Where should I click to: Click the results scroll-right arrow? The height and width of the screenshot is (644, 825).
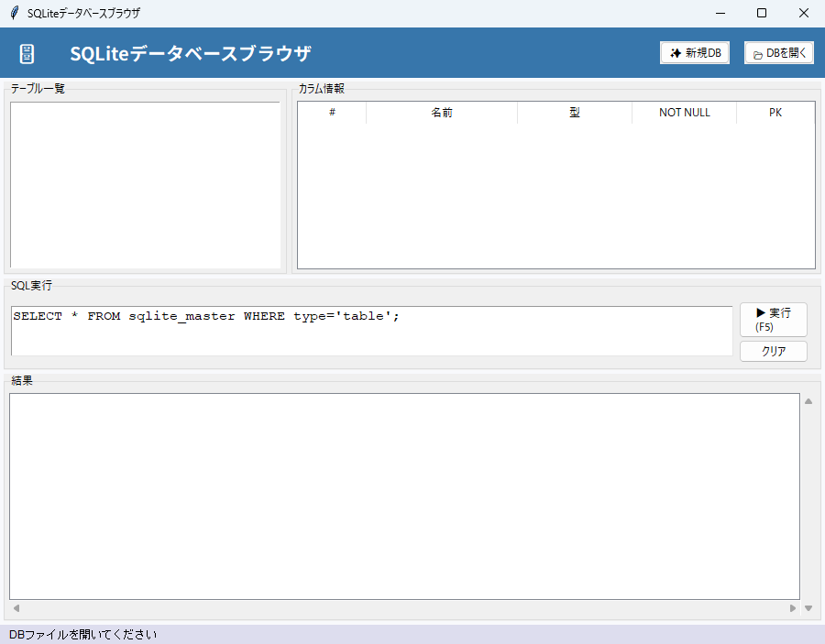point(792,608)
